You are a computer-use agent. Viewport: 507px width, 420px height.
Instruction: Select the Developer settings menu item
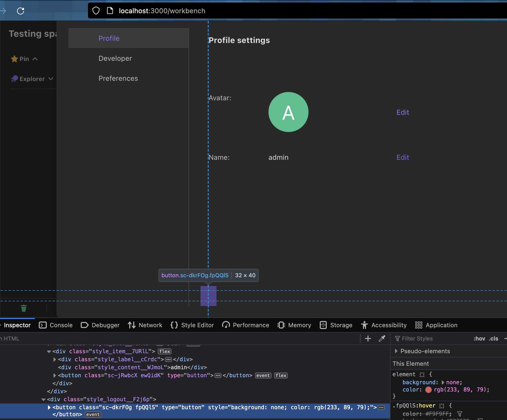coord(115,58)
